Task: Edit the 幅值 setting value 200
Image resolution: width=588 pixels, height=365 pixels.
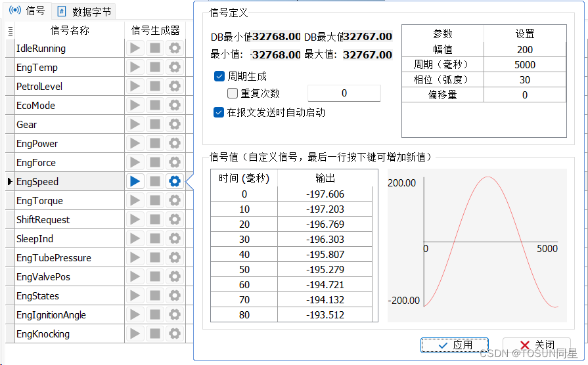Action: point(525,49)
